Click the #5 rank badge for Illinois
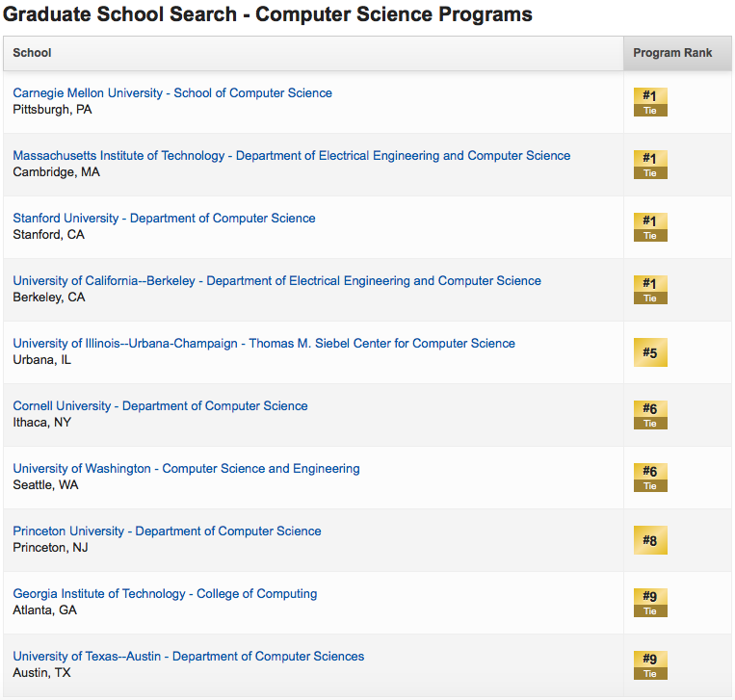Image resolution: width=735 pixels, height=700 pixels. 650,352
